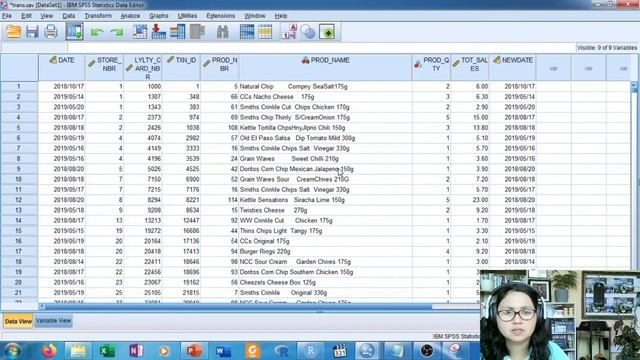640x360 pixels.
Task: Click the Go to Case toolbar icon
Action: coord(140,31)
